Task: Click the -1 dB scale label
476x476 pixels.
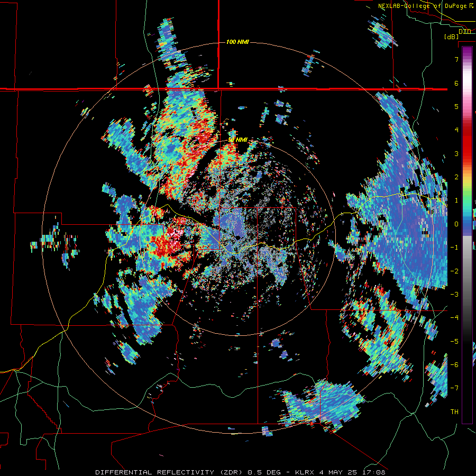Action: (x=454, y=248)
